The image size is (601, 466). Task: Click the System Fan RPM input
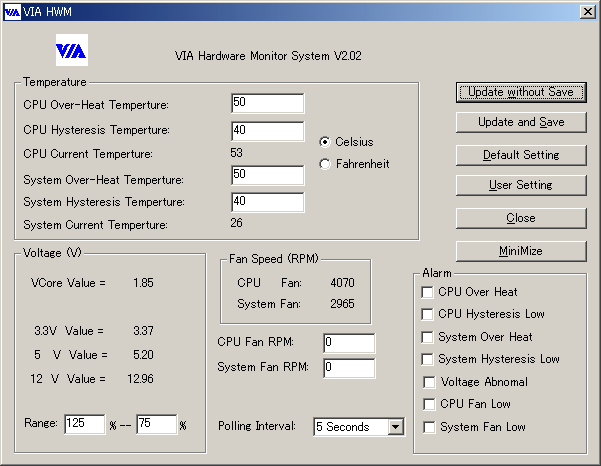[x=349, y=368]
